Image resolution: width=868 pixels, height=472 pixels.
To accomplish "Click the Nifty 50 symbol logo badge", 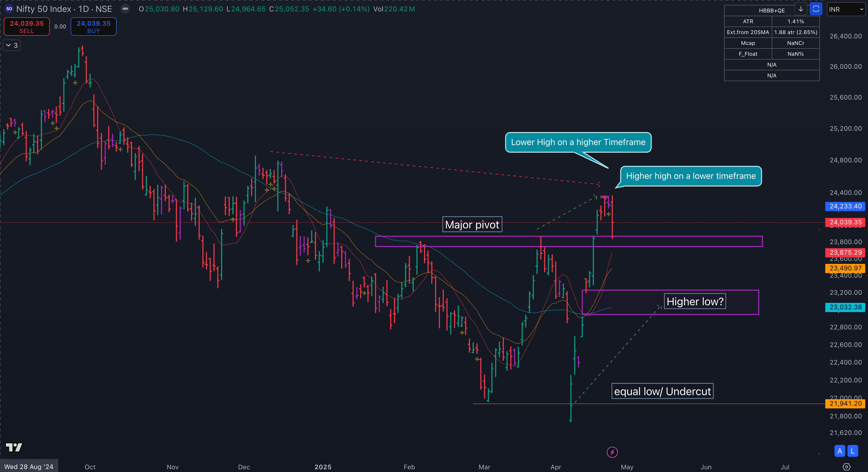I will point(9,9).
